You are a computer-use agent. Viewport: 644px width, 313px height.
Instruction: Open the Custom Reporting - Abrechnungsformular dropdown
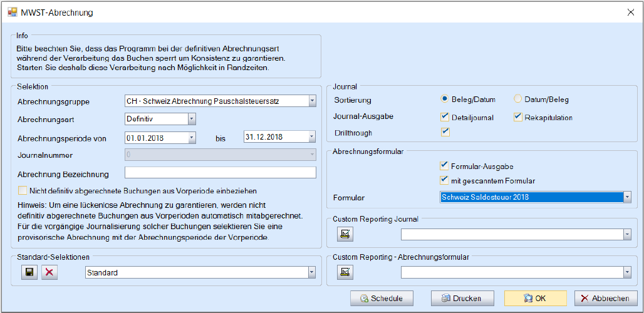pos(627,272)
